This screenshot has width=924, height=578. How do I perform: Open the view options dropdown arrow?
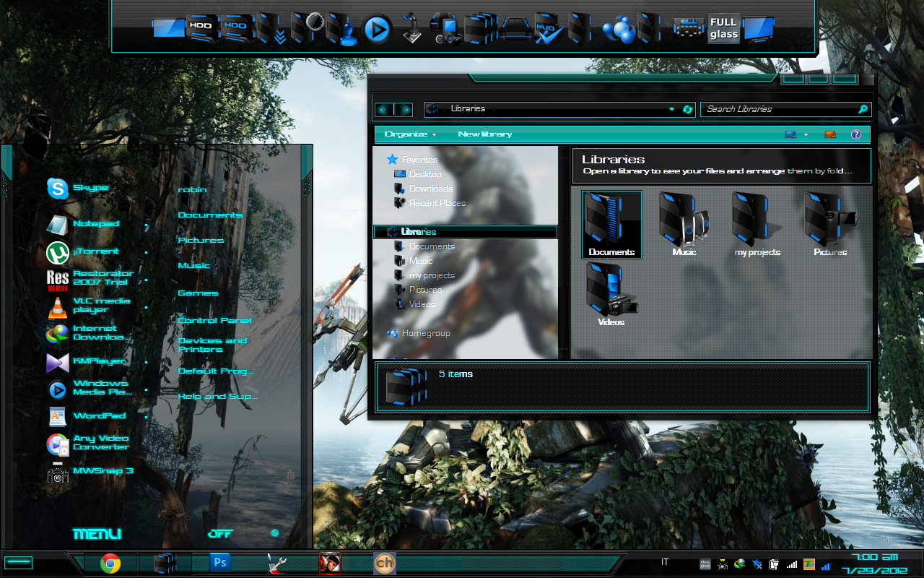point(806,134)
